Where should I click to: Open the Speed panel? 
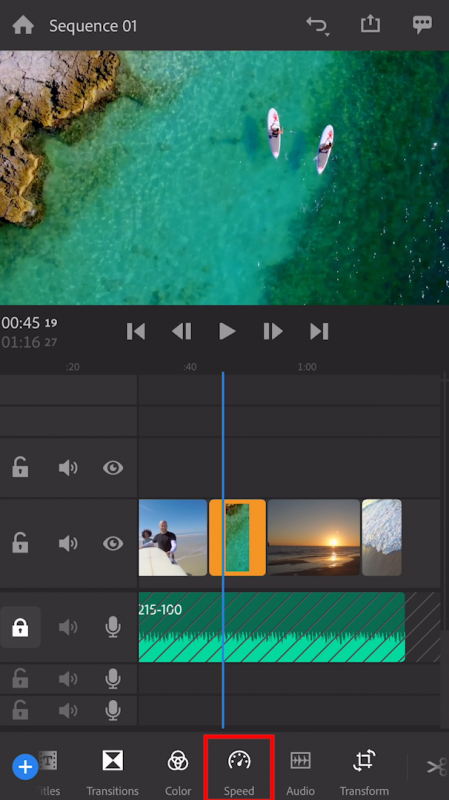[239, 769]
